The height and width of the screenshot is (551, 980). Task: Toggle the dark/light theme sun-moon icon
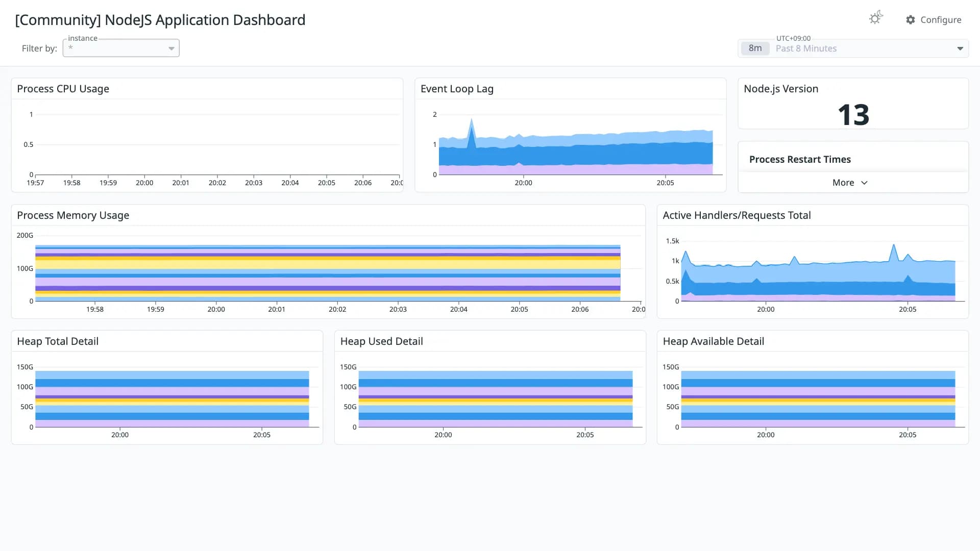876,18
